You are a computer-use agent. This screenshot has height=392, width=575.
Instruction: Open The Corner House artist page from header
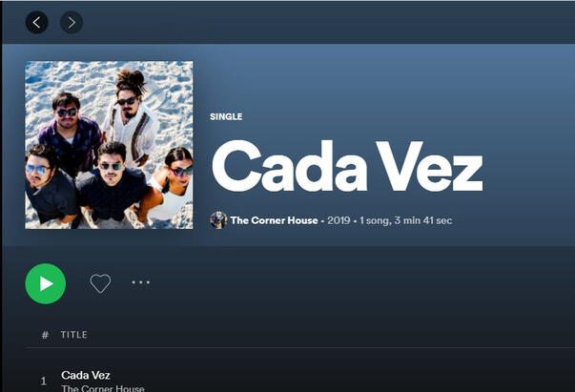pos(274,220)
